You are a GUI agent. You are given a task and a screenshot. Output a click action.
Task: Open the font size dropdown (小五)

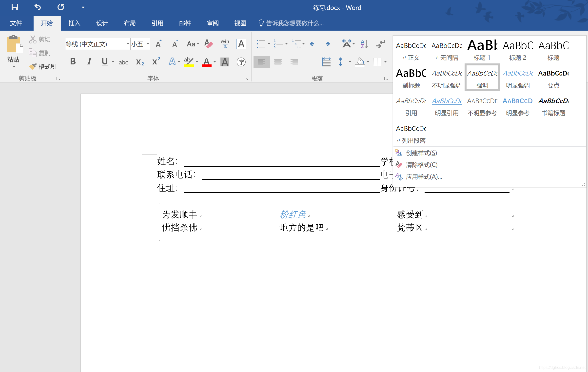tap(148, 44)
